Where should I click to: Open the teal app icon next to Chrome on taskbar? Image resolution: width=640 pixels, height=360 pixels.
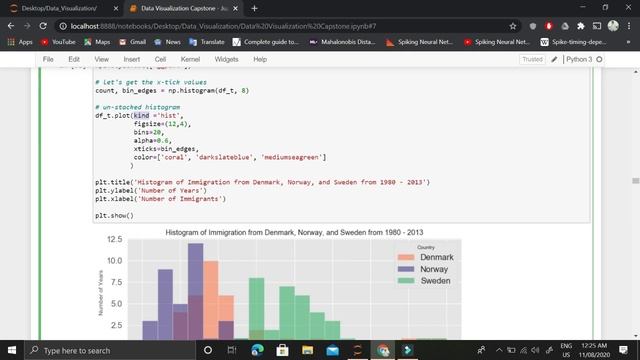pyautogui.click(x=407, y=350)
